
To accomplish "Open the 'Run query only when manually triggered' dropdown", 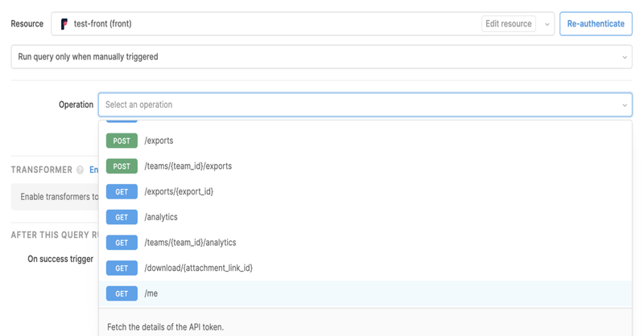I will click(320, 57).
